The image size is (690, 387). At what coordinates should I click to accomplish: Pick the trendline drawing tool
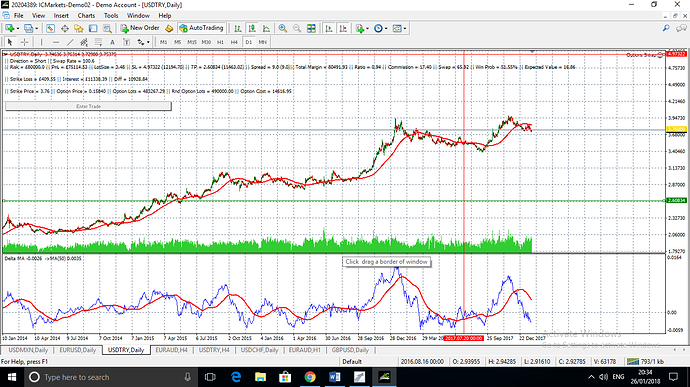click(x=70, y=42)
